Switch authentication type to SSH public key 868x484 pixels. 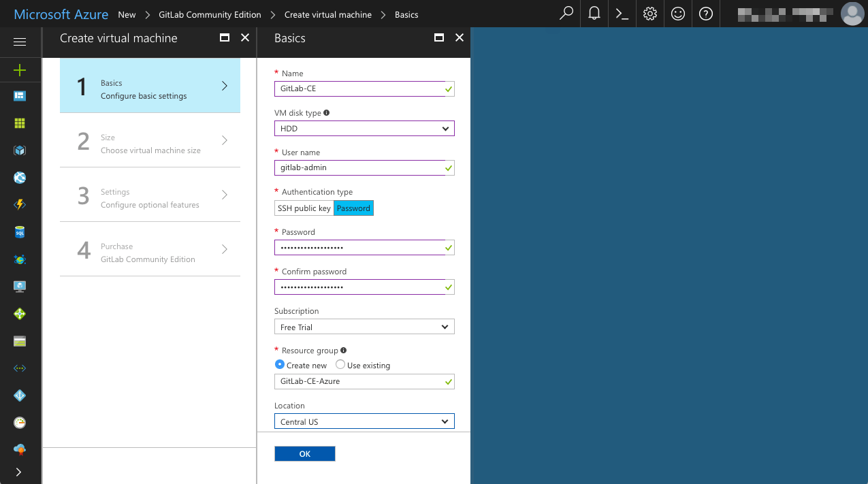304,208
